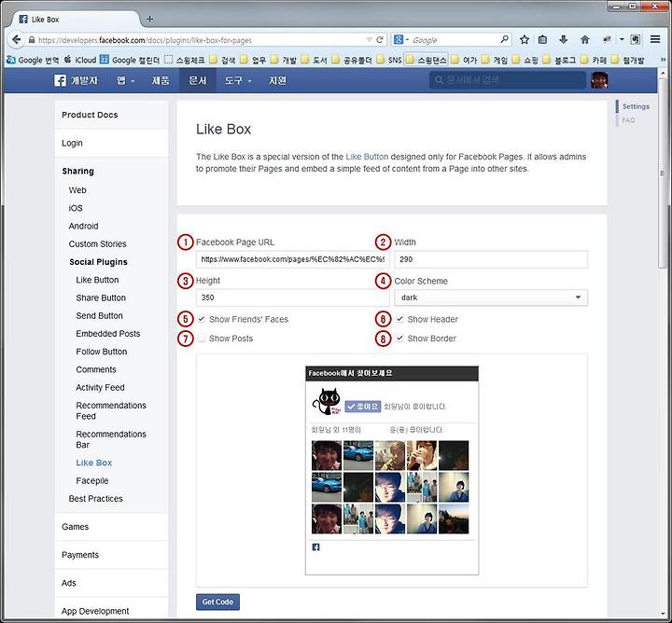The width and height of the screenshot is (672, 623).
Task: Open the Facepile sidebar link
Action: coord(92,481)
